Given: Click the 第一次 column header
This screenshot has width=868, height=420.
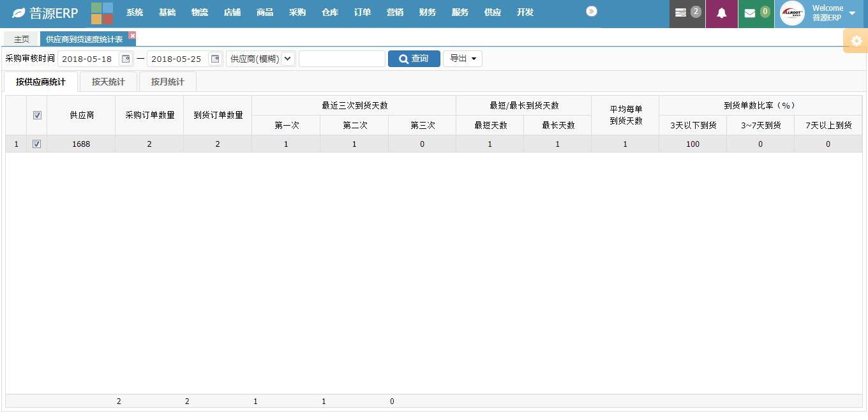Looking at the screenshot, I should click(287, 125).
